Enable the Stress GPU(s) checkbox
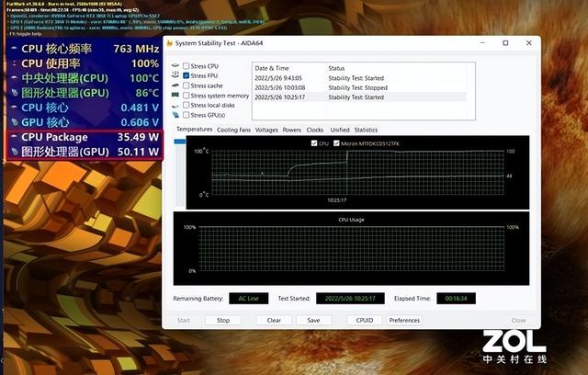Image resolution: width=588 pixels, height=375 pixels. pos(187,116)
